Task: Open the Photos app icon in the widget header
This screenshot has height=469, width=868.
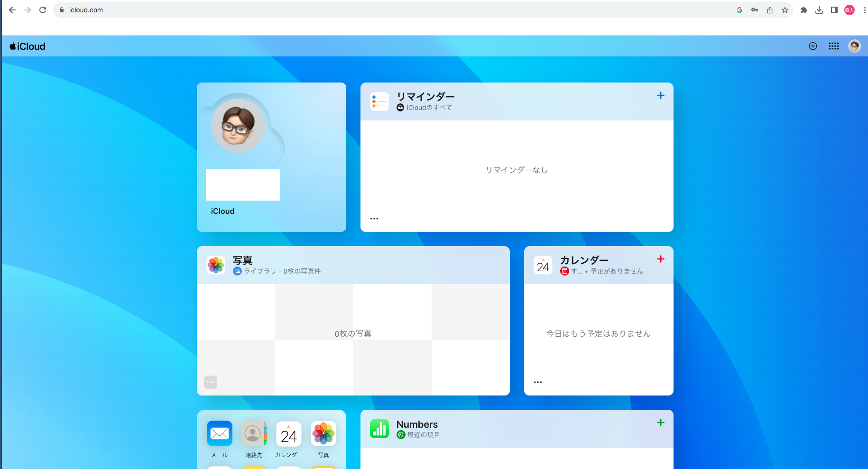Action: click(216, 265)
